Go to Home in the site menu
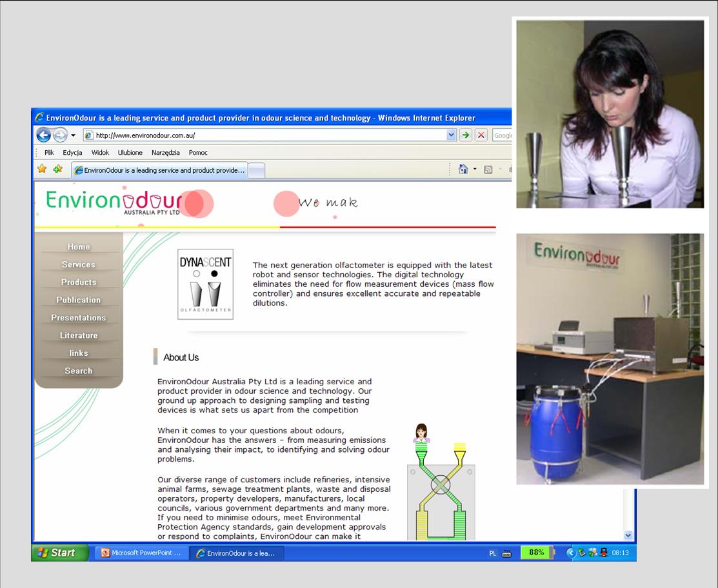Image resolution: width=718 pixels, height=588 pixels. (79, 247)
